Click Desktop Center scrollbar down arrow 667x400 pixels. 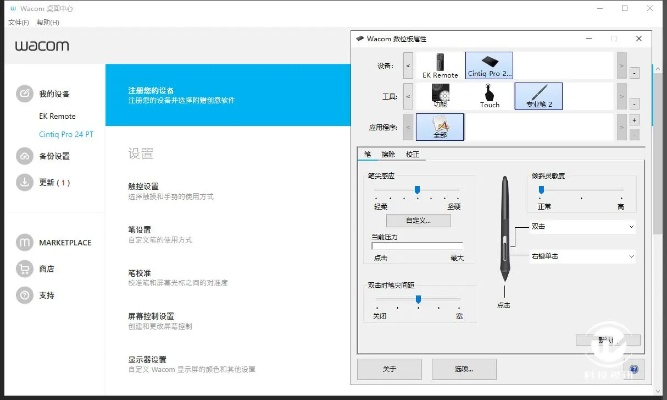coord(658,390)
